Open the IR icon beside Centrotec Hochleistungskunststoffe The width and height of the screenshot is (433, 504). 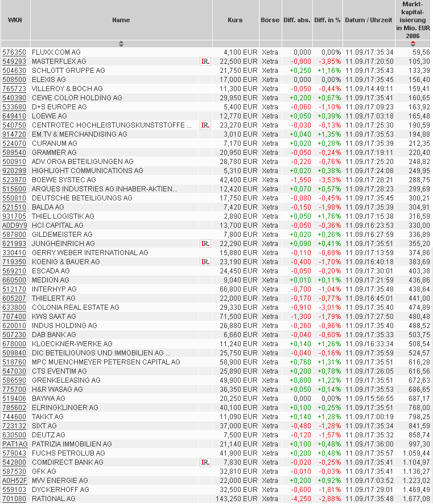point(205,125)
